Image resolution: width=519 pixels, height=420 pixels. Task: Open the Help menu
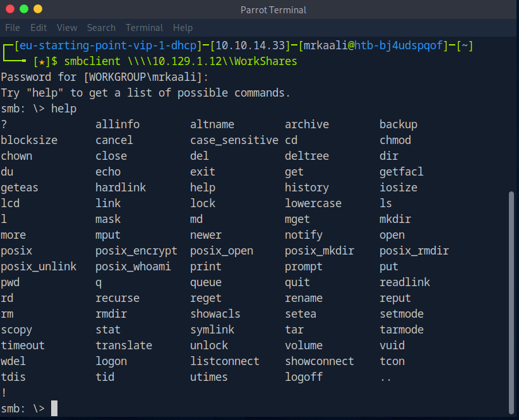coord(182,28)
